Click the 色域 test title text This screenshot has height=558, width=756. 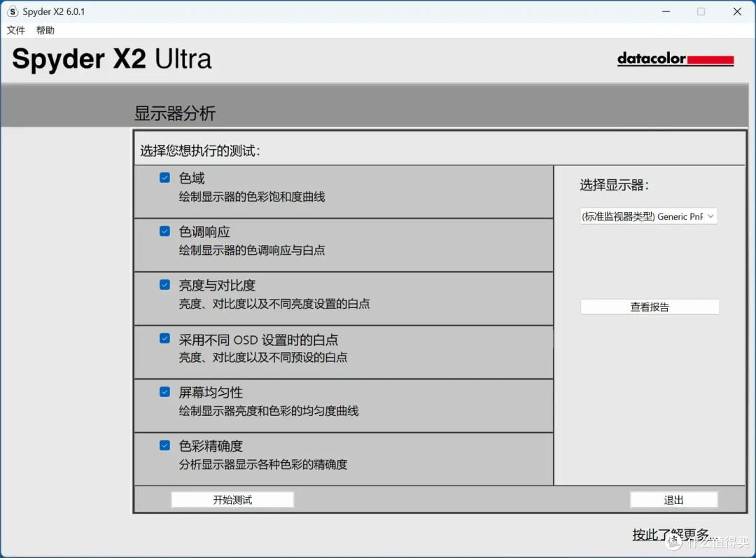coord(192,178)
